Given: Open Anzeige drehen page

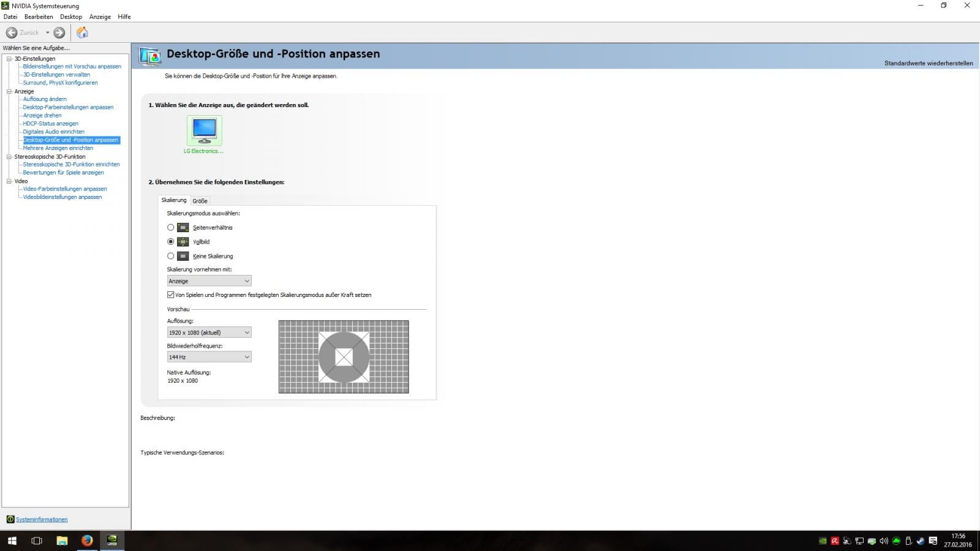Looking at the screenshot, I should pyautogui.click(x=42, y=115).
